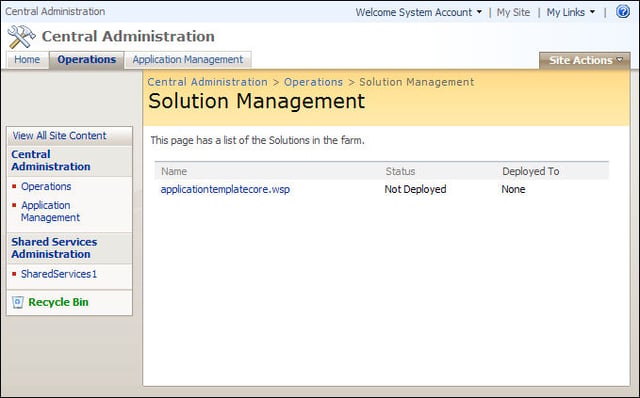Open the Recycle Bin link

[58, 302]
